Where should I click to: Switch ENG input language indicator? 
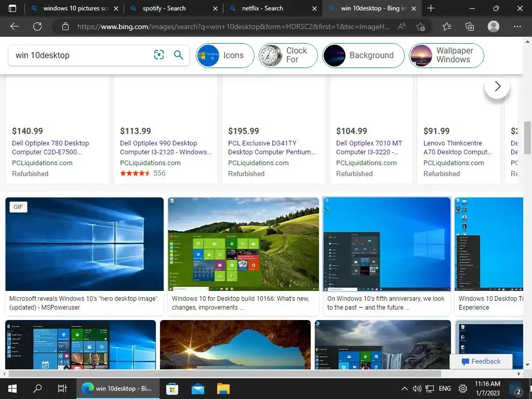(x=445, y=389)
